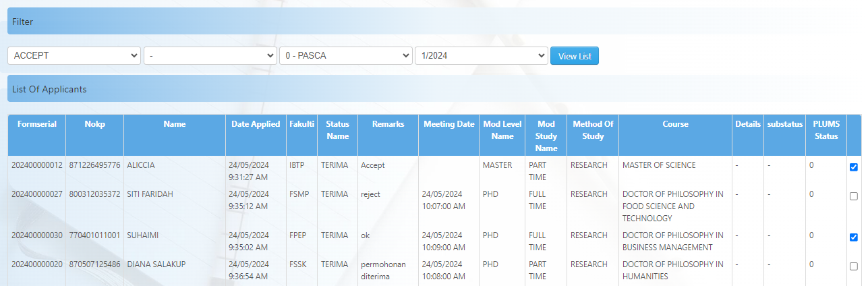Select the checkbox for DIANA SALAKUP row

(x=854, y=266)
